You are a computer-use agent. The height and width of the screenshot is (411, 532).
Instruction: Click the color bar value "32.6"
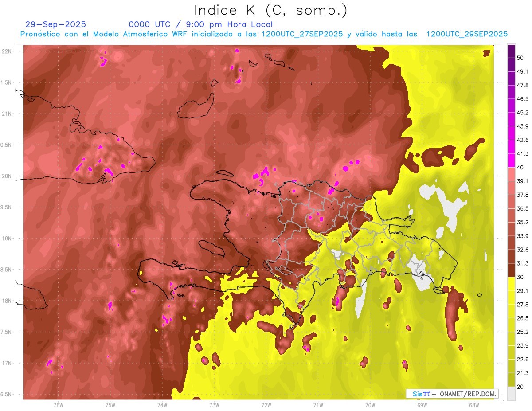(x=522, y=250)
